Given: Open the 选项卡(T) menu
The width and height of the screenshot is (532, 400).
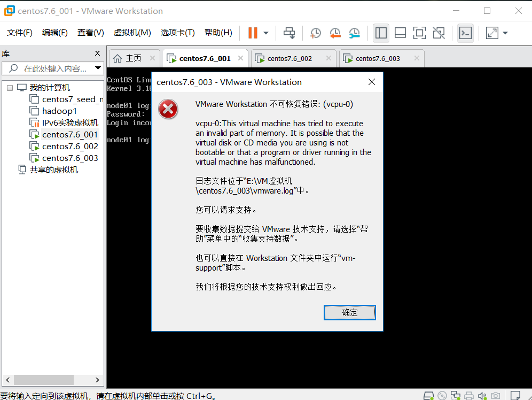Looking at the screenshot, I should [x=178, y=33].
